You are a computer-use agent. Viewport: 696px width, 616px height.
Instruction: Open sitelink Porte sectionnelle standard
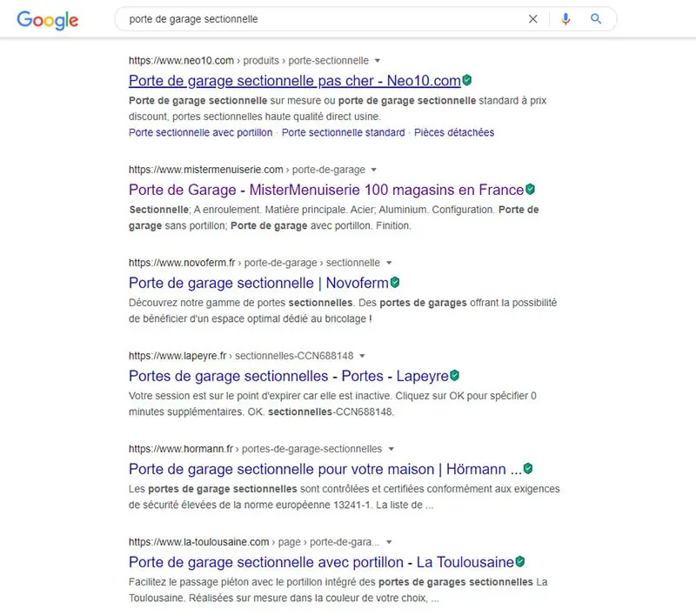click(x=343, y=132)
